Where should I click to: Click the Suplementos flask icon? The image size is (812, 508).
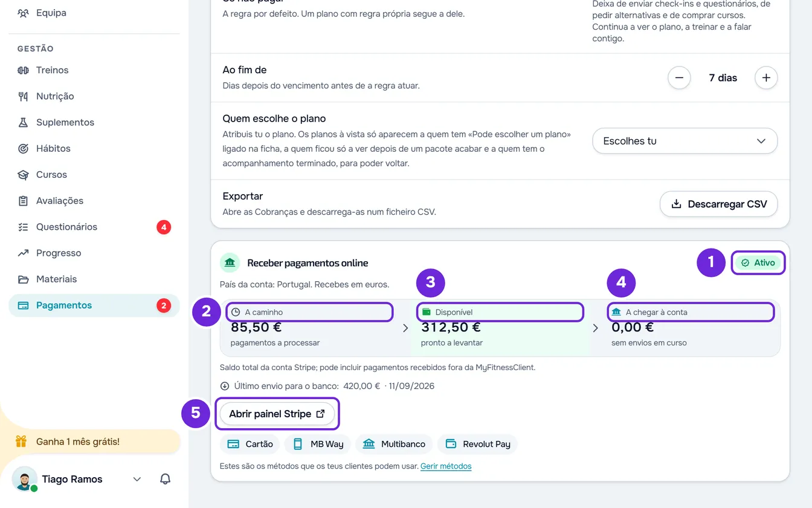point(23,122)
